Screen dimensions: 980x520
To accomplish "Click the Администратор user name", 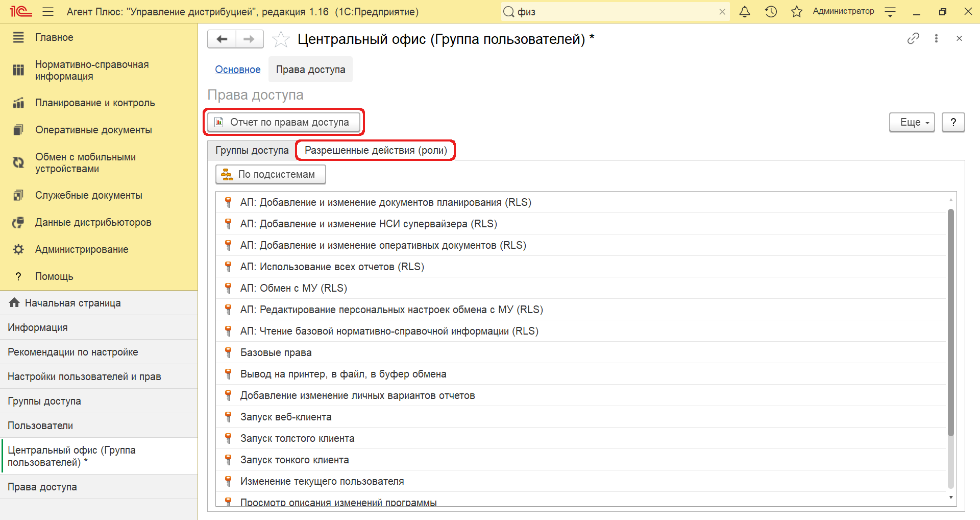I will (x=843, y=11).
